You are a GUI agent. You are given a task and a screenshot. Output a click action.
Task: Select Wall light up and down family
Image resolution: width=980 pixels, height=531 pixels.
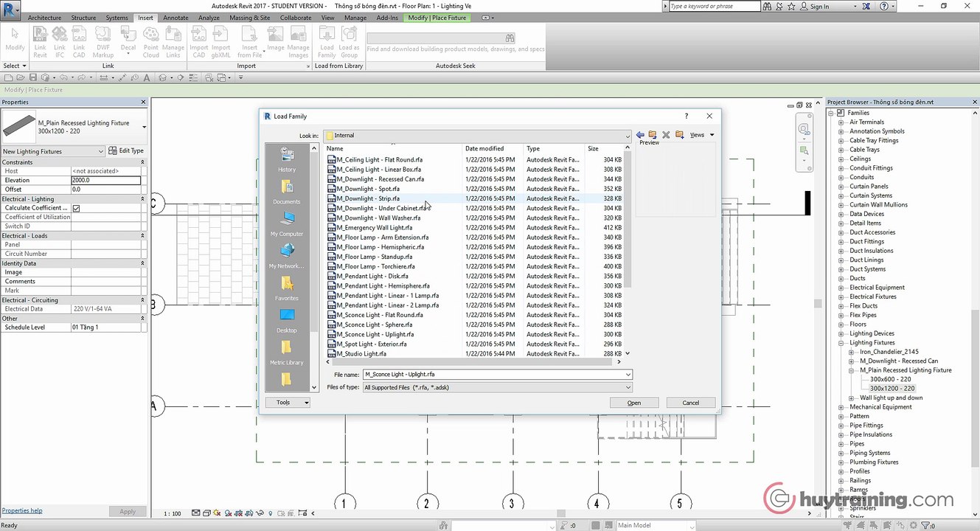pos(891,398)
